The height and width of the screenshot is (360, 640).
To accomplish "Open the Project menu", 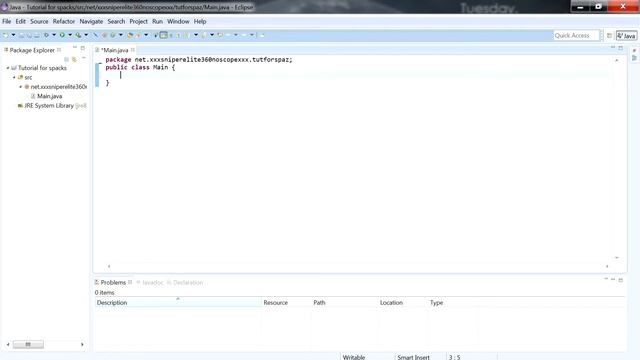I will click(138, 21).
